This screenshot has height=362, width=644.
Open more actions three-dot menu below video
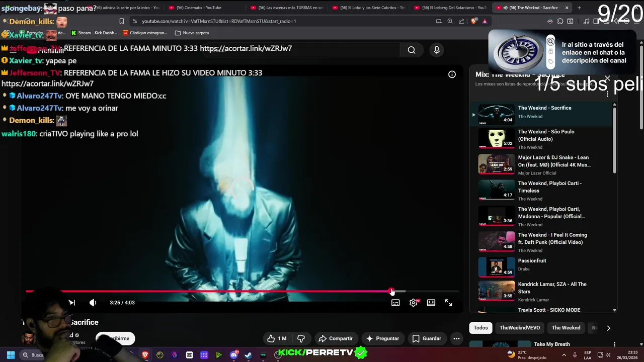pyautogui.click(x=456, y=338)
